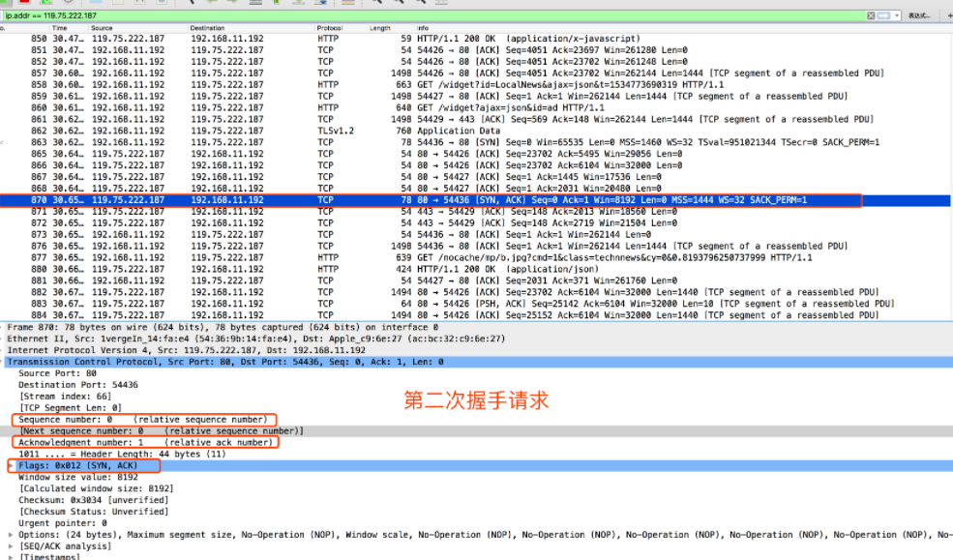Select packet 851 in the packet list
The image size is (953, 560).
click(476, 50)
